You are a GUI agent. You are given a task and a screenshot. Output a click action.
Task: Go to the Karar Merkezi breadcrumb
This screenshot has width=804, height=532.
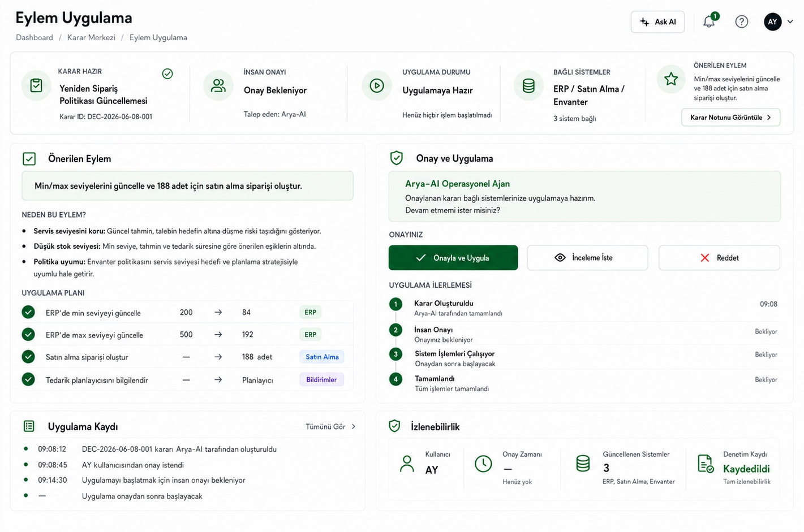[x=91, y=37]
